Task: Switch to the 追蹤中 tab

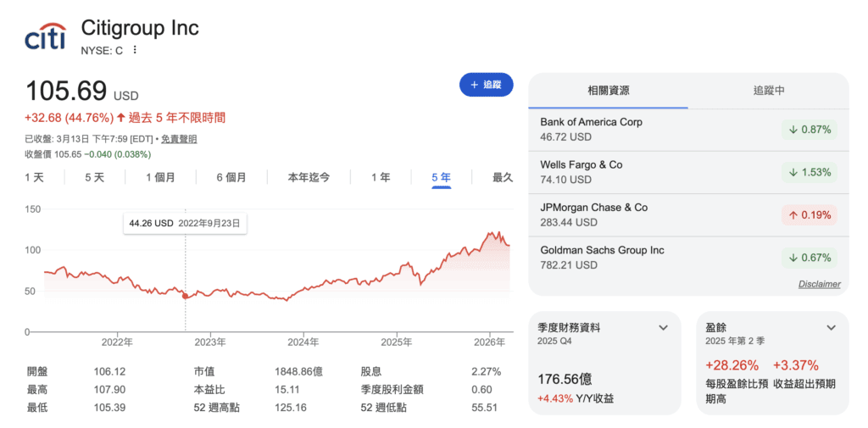Action: [x=768, y=91]
